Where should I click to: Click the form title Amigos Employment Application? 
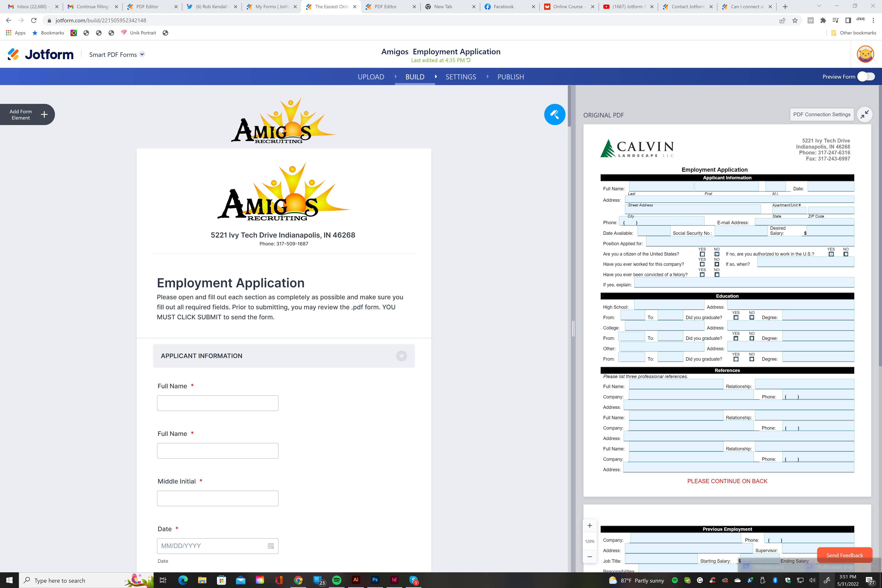(x=441, y=51)
